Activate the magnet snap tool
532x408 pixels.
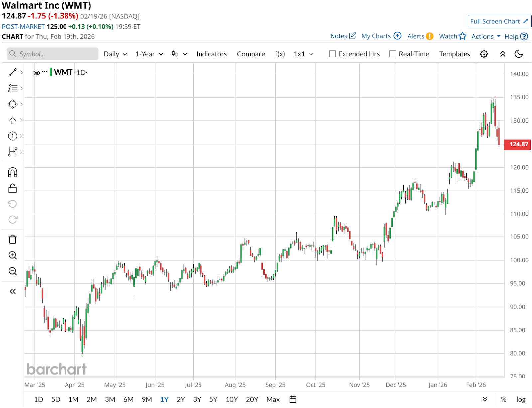(13, 172)
